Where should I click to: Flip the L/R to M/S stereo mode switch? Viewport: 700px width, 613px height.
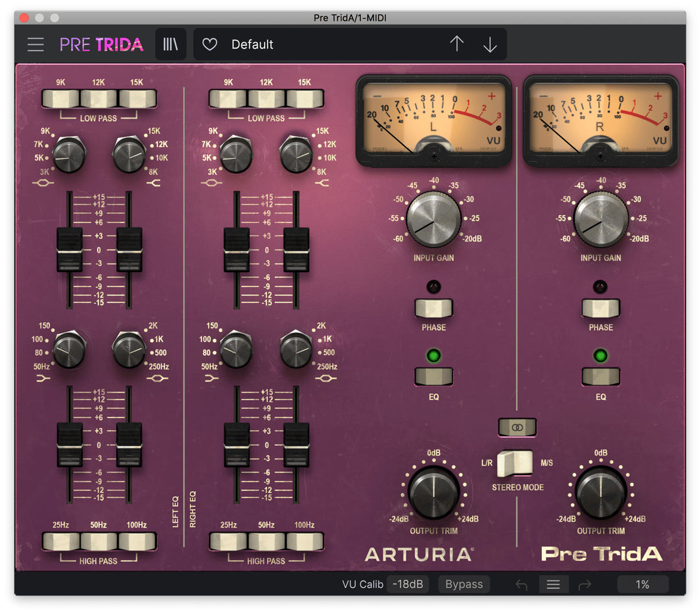pos(516,463)
